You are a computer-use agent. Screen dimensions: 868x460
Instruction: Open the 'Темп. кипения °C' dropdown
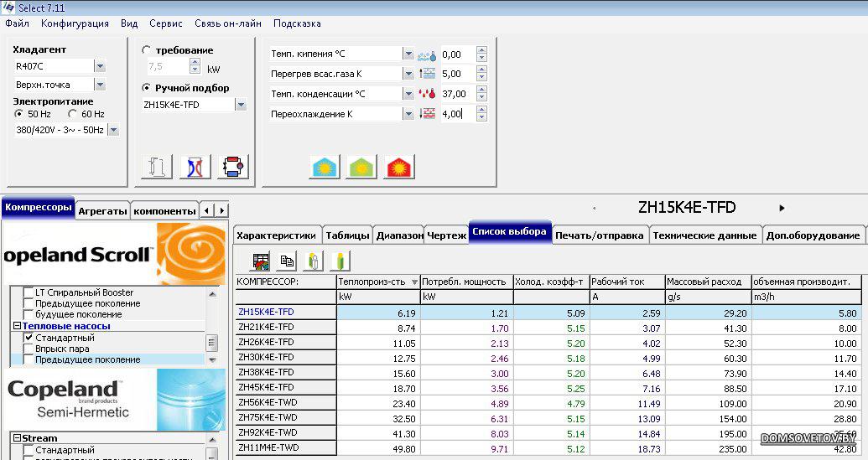point(408,54)
